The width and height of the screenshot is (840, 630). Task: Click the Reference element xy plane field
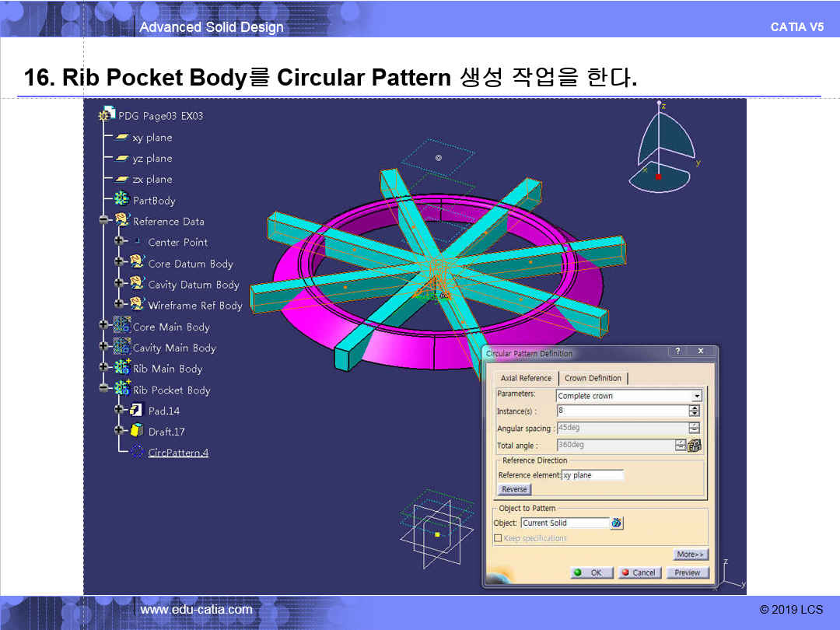click(592, 475)
